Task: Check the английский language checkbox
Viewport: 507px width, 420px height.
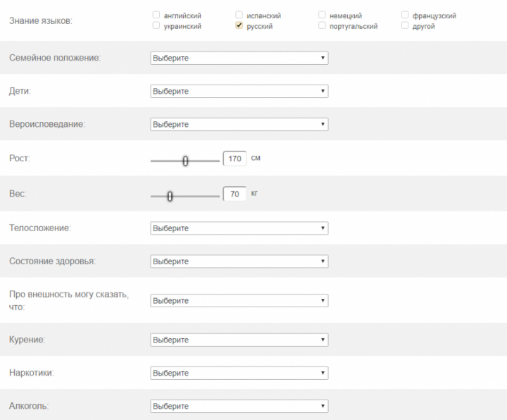Action: pos(156,15)
